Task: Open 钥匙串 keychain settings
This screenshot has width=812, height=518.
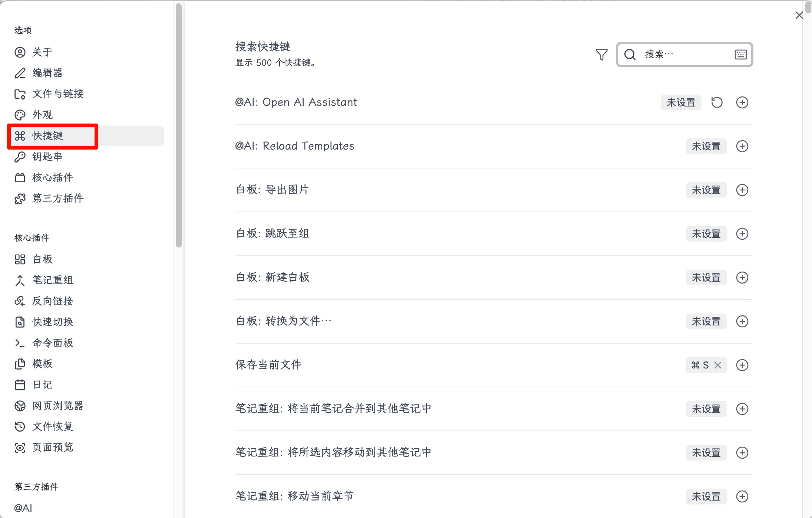Action: pos(47,157)
